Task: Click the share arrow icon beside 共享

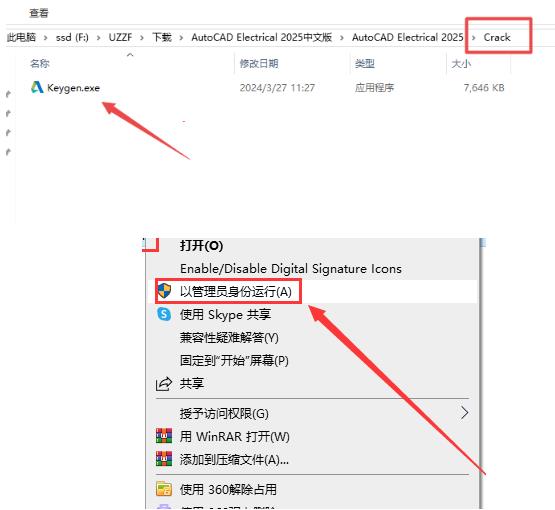Action: click(164, 384)
